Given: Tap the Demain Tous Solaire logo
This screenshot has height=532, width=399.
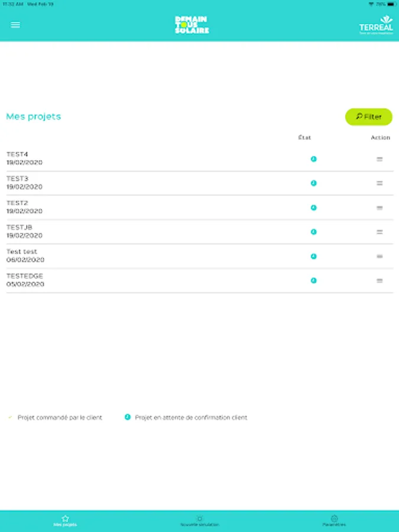Looking at the screenshot, I should tap(192, 25).
